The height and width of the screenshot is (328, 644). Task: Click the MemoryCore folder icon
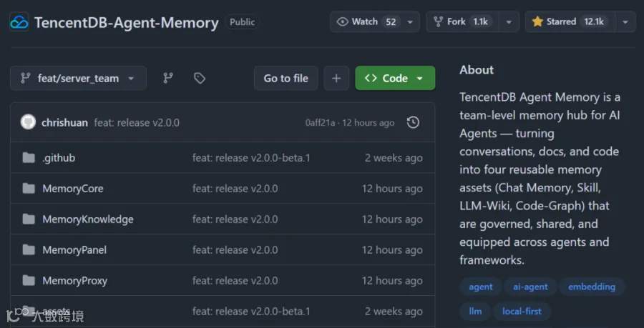click(29, 189)
